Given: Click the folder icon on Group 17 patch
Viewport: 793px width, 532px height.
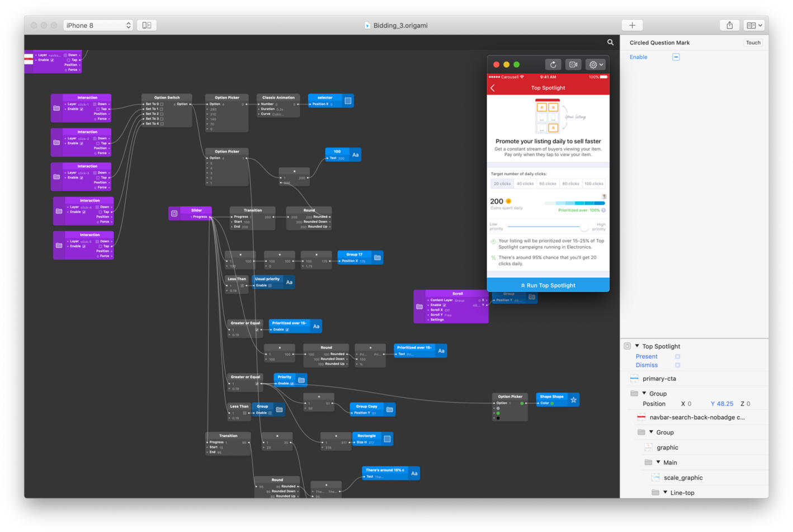Looking at the screenshot, I should pos(377,257).
